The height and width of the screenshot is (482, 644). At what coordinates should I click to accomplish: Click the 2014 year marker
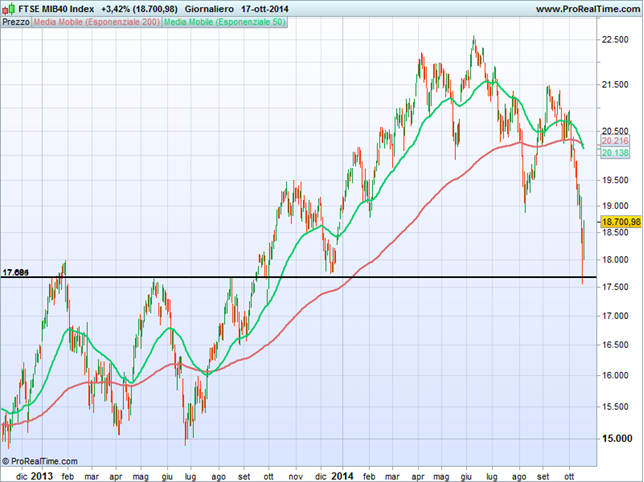(x=343, y=475)
